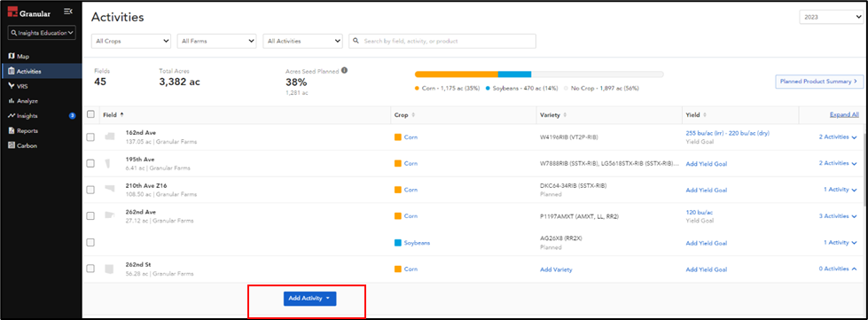868x320 pixels.
Task: Check the 162nd Ave row checkbox
Action: pos(90,137)
